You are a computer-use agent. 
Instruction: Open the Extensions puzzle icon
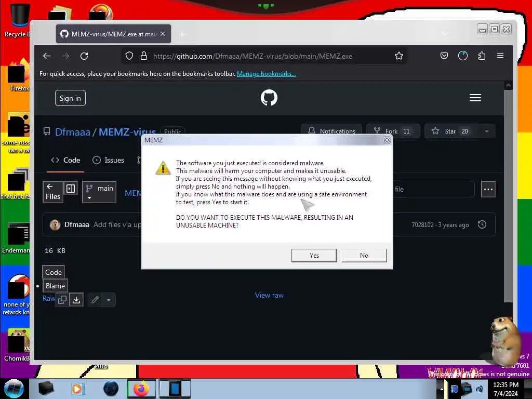[482, 56]
